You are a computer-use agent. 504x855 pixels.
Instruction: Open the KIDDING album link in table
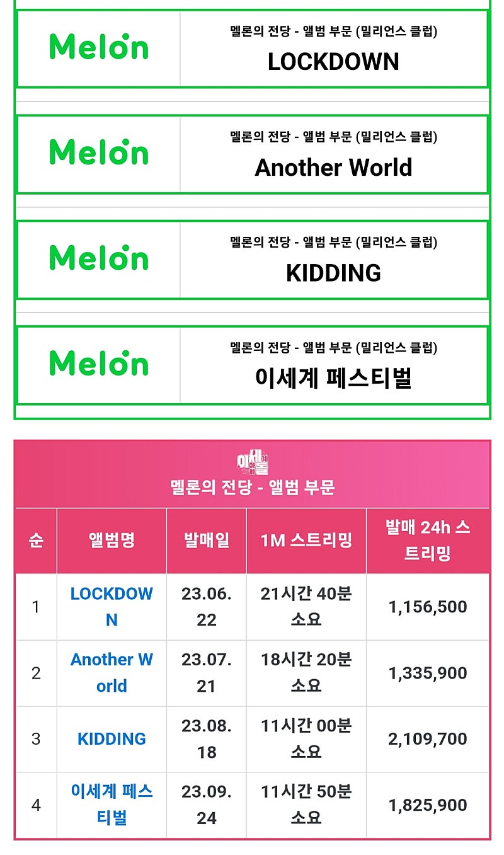click(112, 738)
